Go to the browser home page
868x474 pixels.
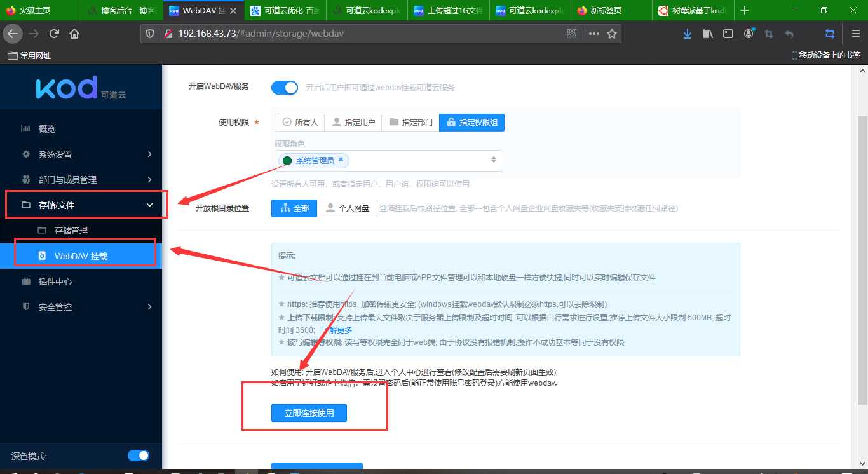(x=74, y=34)
